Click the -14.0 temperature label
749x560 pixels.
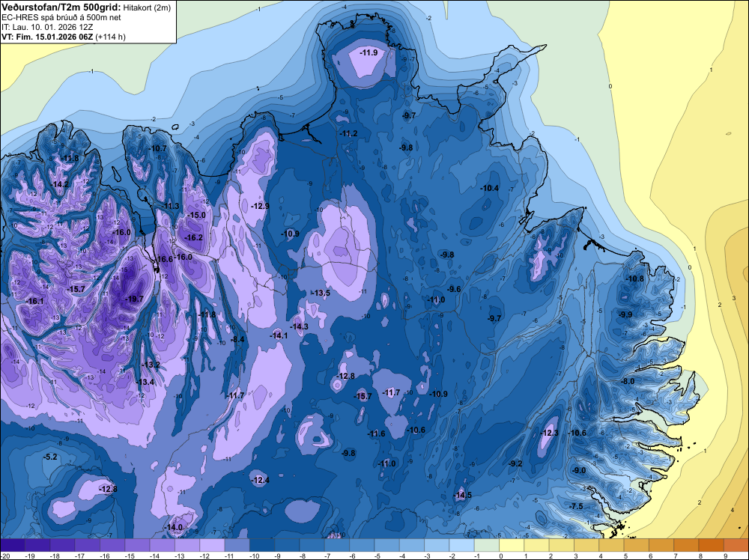click(x=174, y=528)
